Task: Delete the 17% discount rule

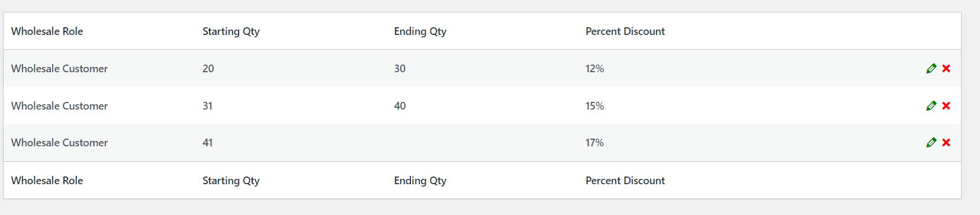Action: pyautogui.click(x=946, y=143)
